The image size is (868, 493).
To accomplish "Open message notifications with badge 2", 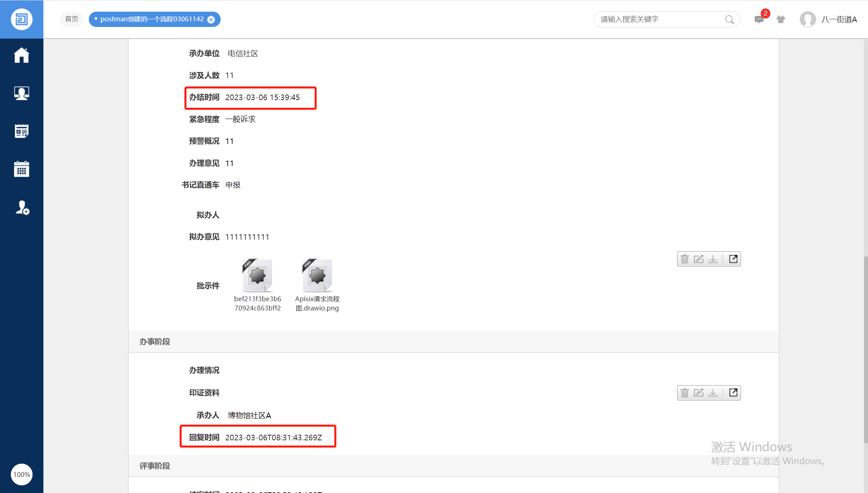I will 759,19.
